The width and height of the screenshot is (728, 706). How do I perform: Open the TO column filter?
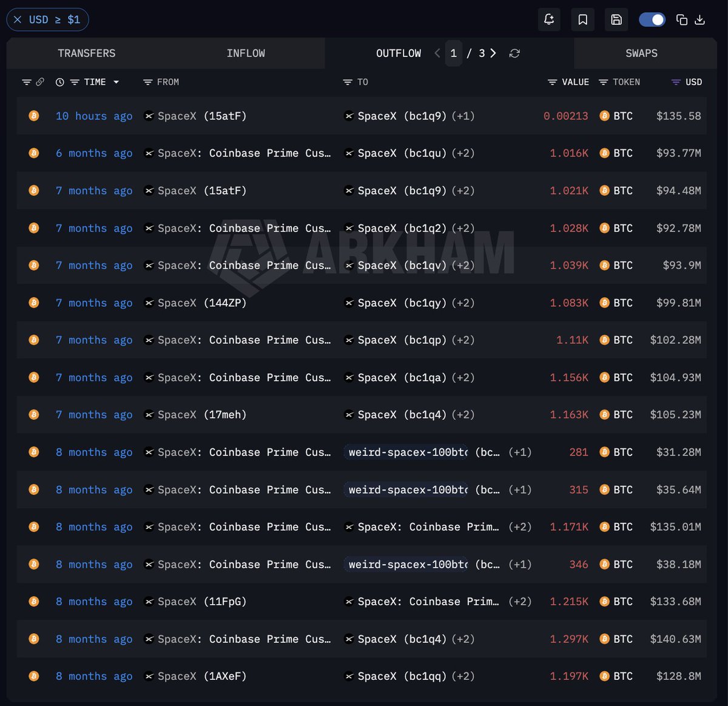point(348,82)
